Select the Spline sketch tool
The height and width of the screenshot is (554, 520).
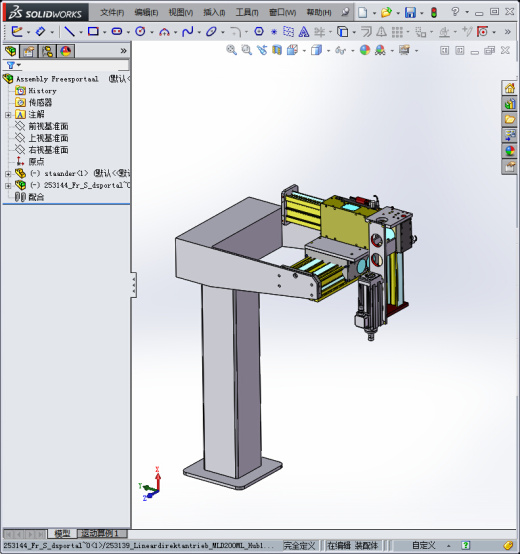187,32
